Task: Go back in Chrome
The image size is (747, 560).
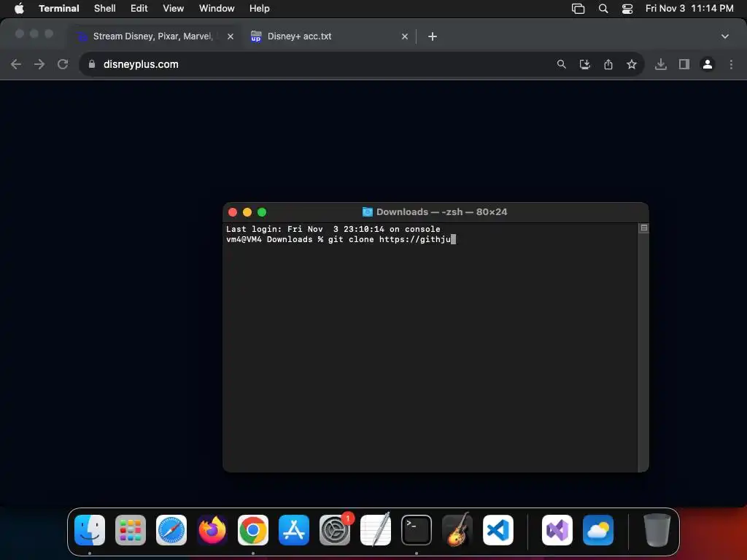Action: click(16, 64)
